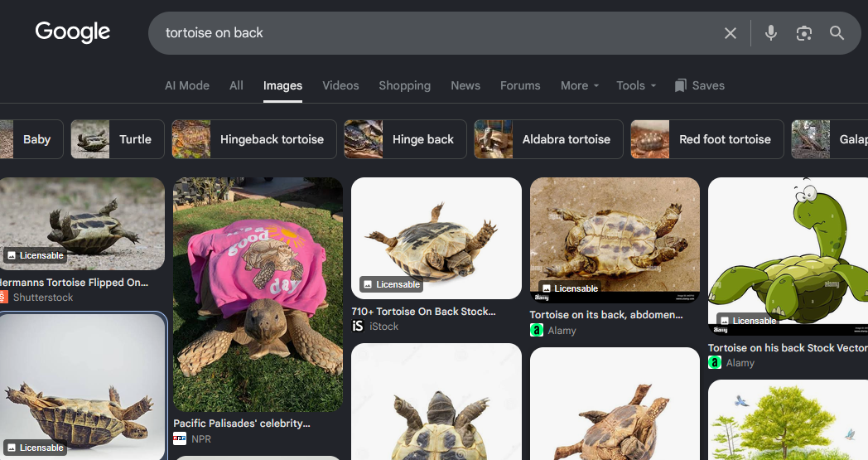Screen dimensions: 868x460
Task: Switch to AI Mode tab
Action: pyautogui.click(x=187, y=85)
